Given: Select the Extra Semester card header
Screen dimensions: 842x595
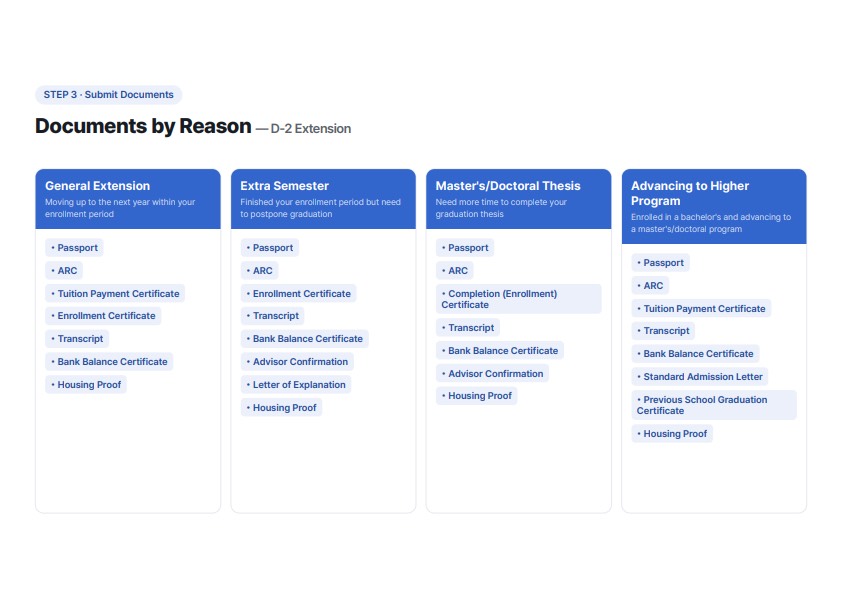Looking at the screenshot, I should point(323,199).
